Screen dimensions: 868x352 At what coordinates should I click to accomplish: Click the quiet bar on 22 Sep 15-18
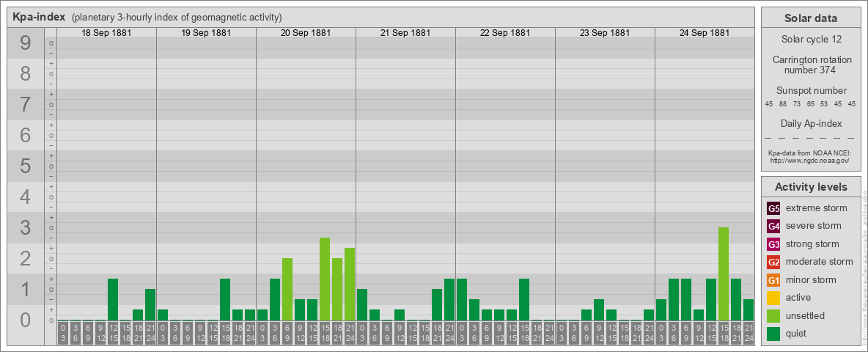pos(523,299)
